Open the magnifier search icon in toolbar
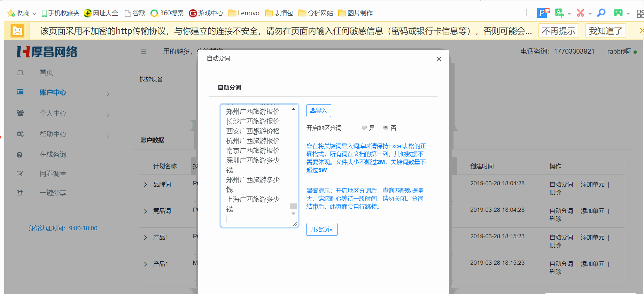The width and height of the screenshot is (644, 294). pyautogui.click(x=601, y=13)
